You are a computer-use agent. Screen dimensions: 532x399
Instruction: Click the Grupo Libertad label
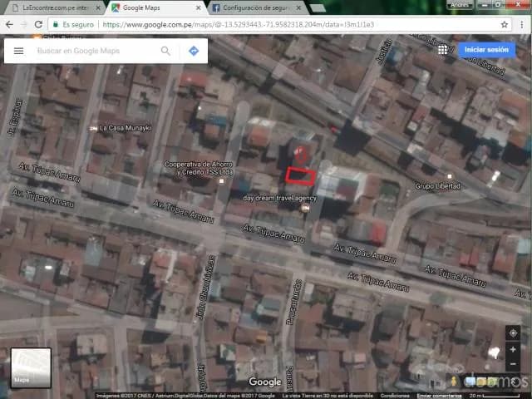(x=438, y=186)
